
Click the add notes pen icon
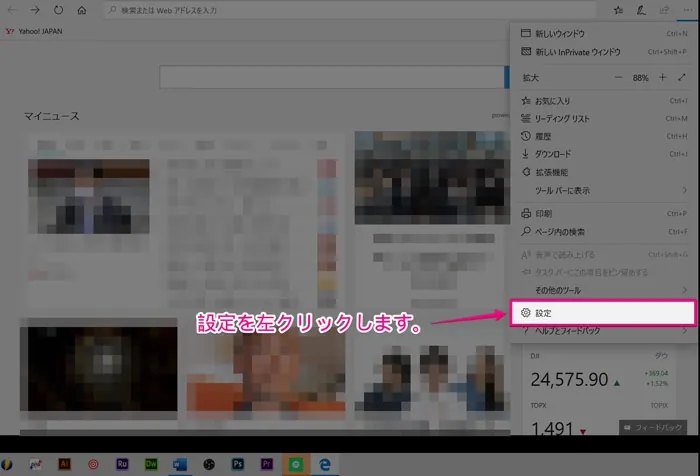click(x=641, y=10)
